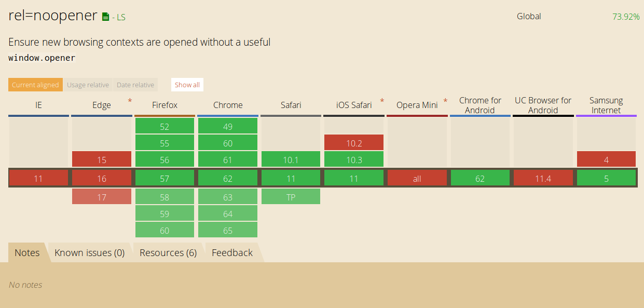Select the Edge 16 version cell
The height and width of the screenshot is (308, 644).
(x=102, y=178)
